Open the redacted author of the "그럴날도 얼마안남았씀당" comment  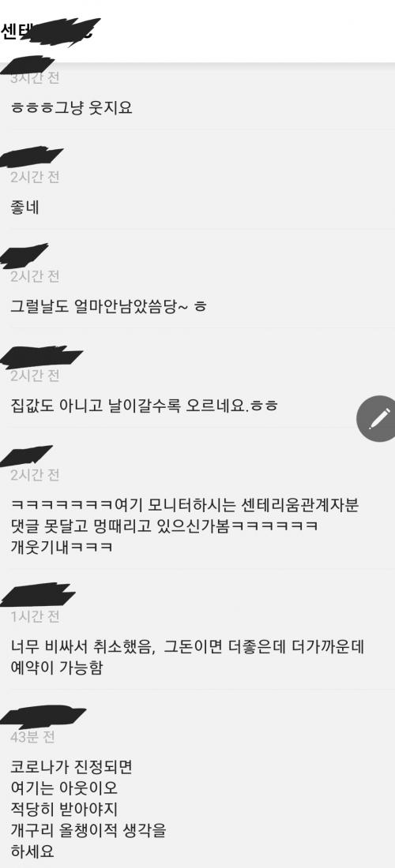click(24, 256)
